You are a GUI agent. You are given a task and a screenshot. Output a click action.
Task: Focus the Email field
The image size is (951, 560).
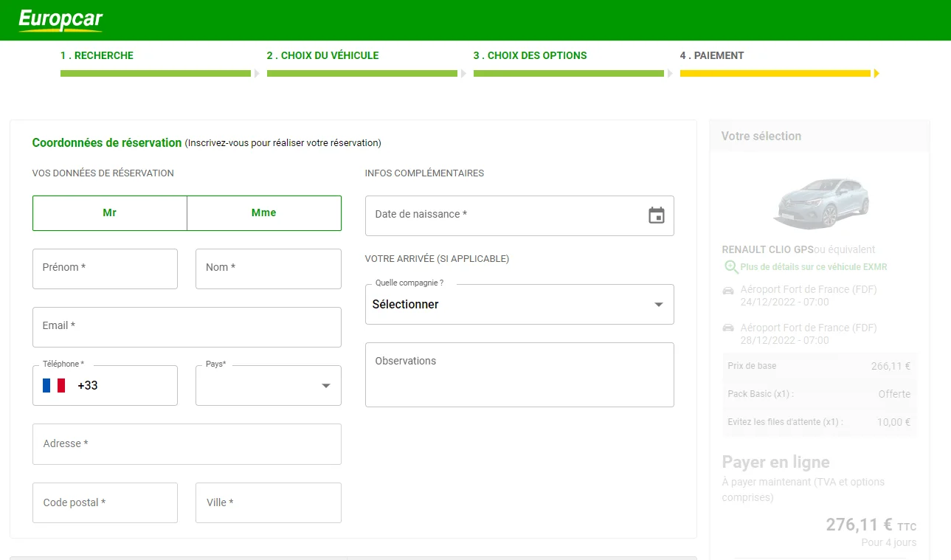(x=187, y=327)
